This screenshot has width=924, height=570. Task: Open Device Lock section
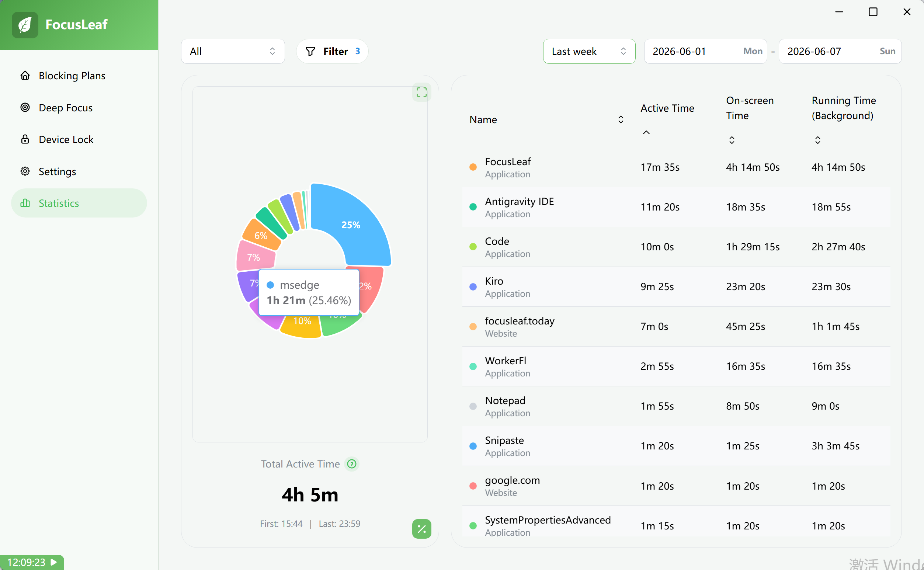(79, 139)
